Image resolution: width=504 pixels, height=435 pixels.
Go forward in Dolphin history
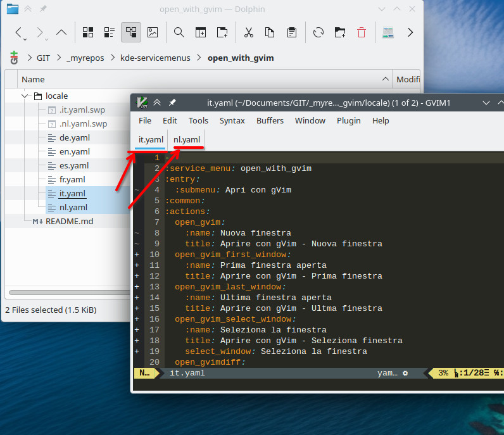pos(41,32)
